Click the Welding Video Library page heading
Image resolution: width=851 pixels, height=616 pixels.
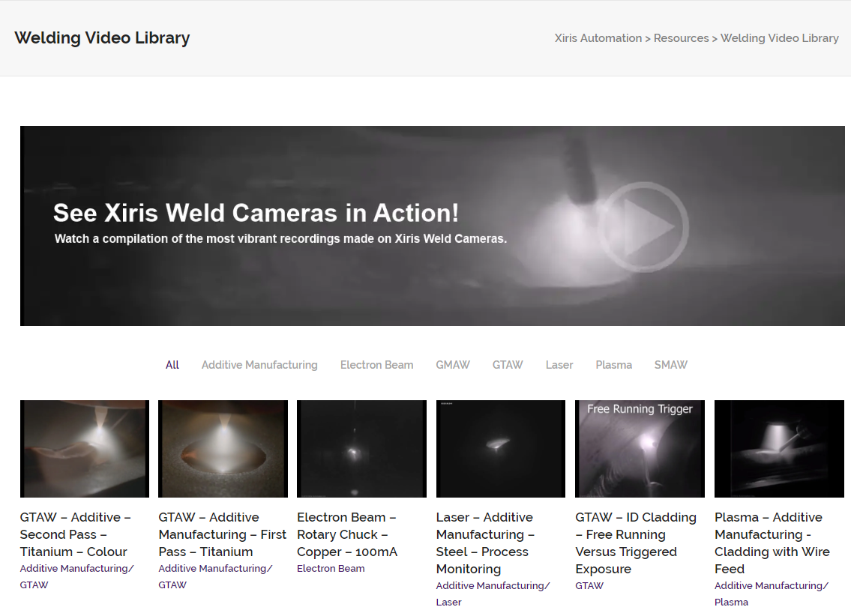(102, 38)
